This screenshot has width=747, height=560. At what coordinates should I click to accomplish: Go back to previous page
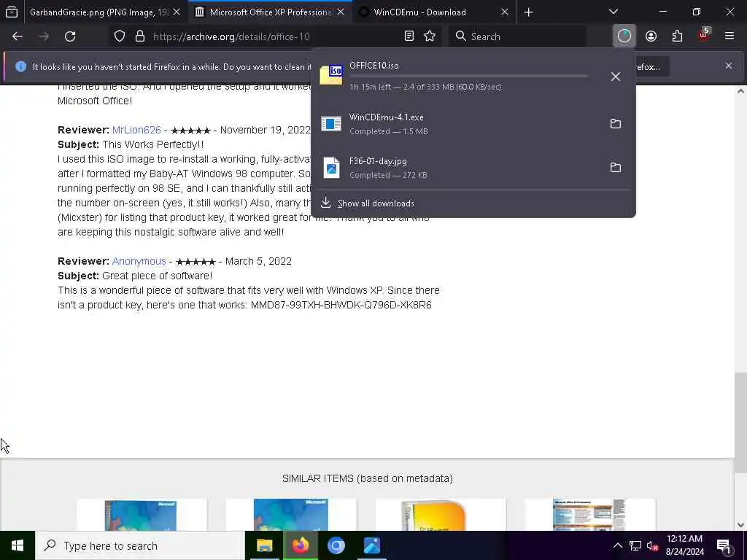(x=18, y=36)
